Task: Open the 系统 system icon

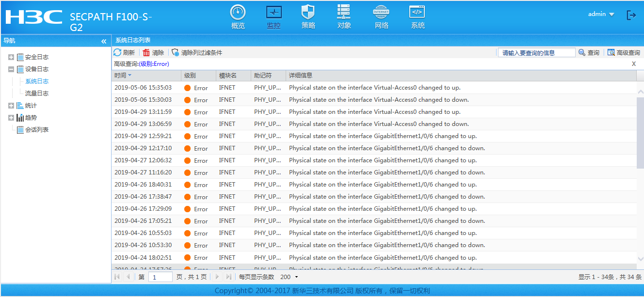Action: click(418, 17)
